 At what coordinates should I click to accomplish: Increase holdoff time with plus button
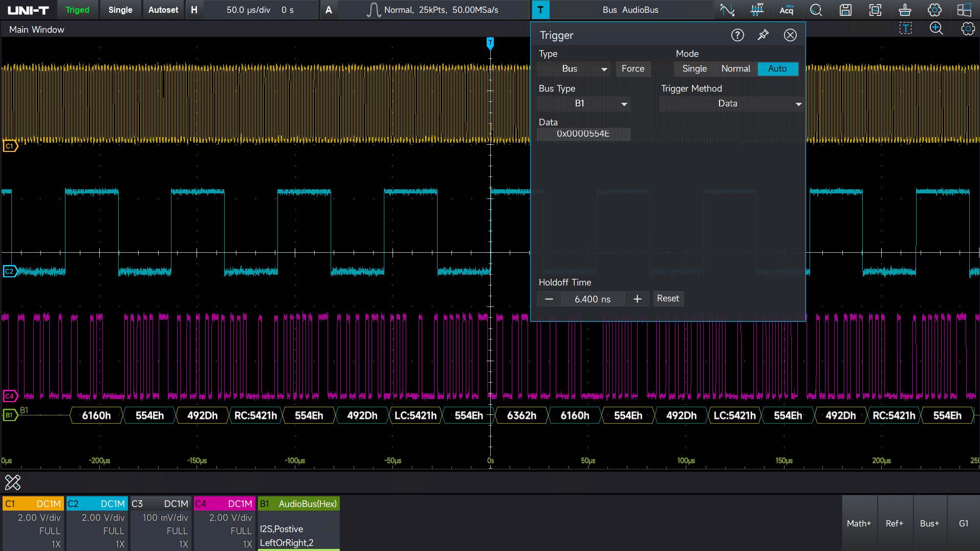pyautogui.click(x=637, y=299)
